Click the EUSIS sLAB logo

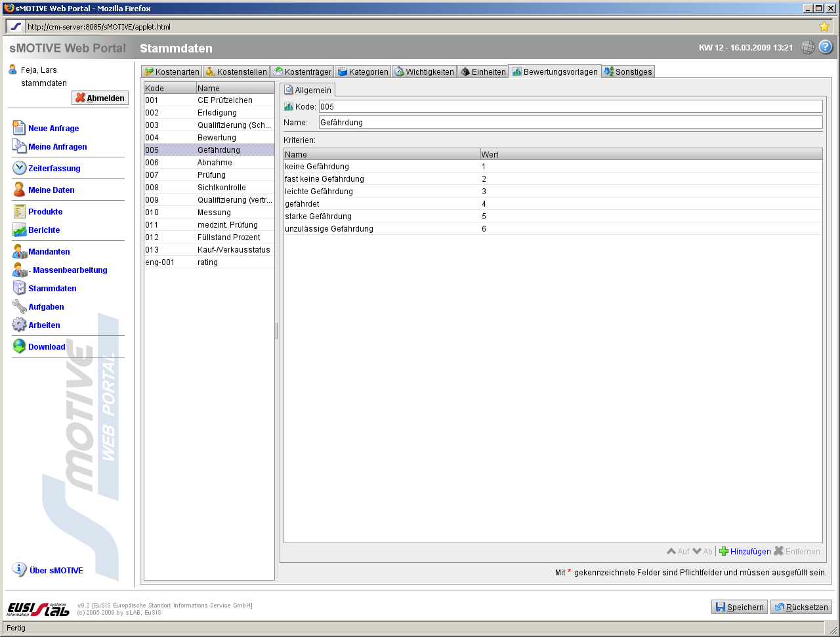[x=38, y=609]
